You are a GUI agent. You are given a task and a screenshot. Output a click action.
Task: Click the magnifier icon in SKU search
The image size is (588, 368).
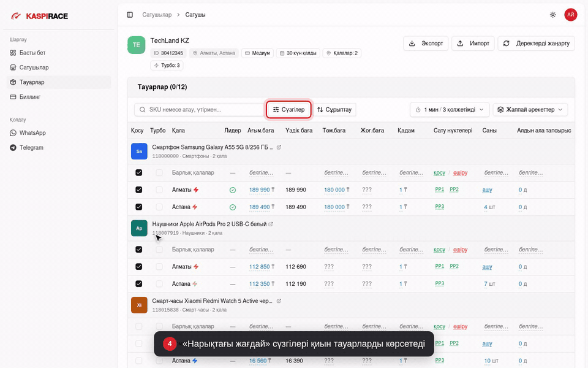(143, 110)
